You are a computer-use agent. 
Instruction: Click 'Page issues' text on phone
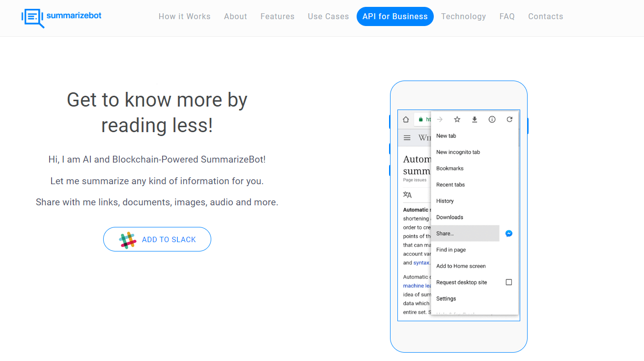(x=415, y=180)
